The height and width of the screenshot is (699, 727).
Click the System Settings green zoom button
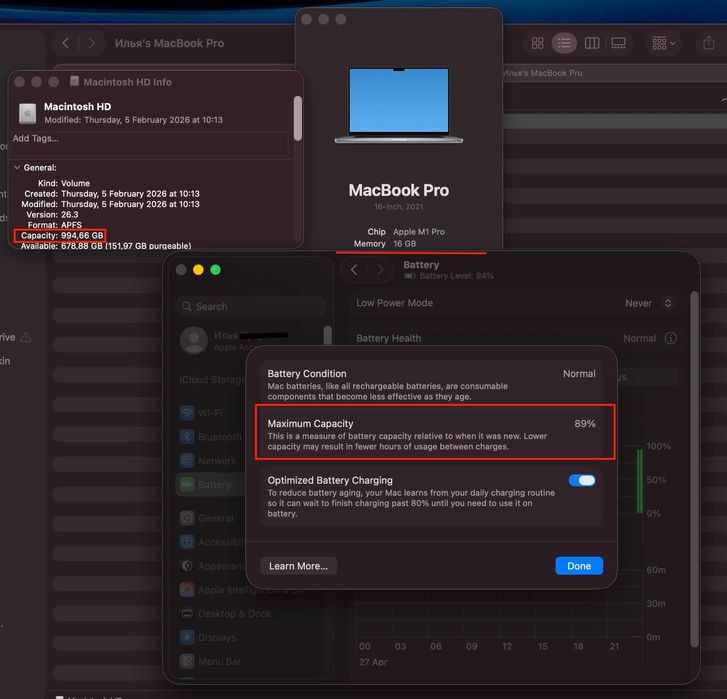coord(216,270)
